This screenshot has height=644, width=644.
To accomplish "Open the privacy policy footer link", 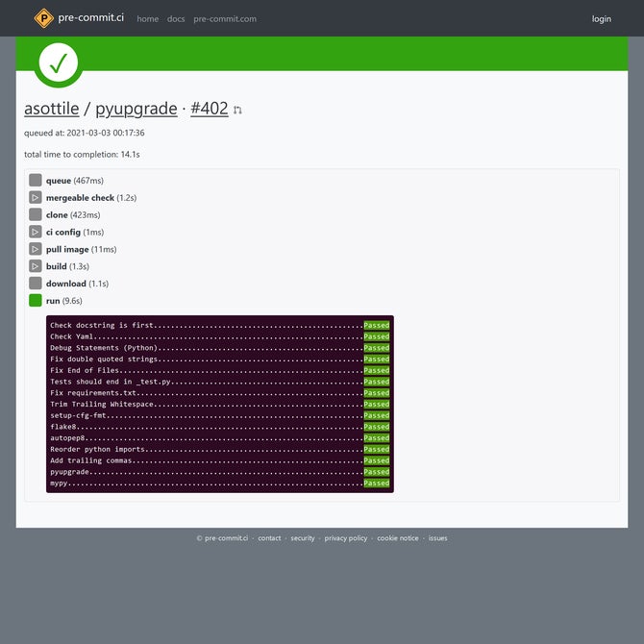I will [x=346, y=538].
